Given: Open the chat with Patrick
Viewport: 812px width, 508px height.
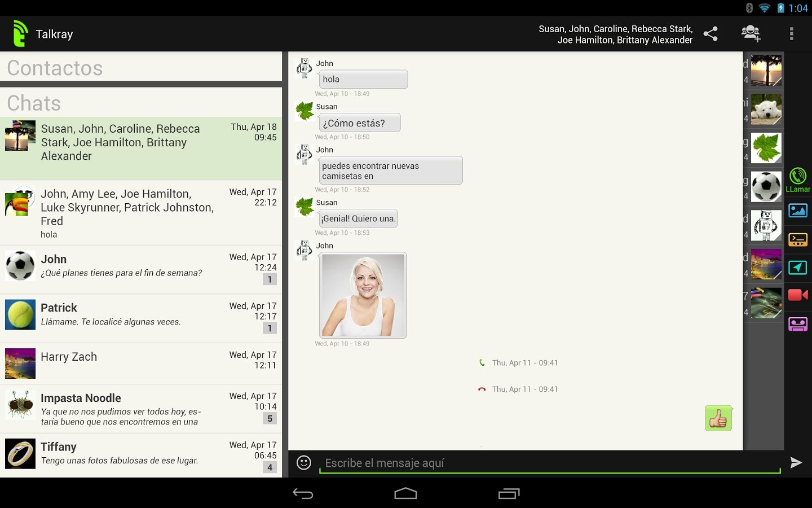Looking at the screenshot, I should click(x=141, y=318).
